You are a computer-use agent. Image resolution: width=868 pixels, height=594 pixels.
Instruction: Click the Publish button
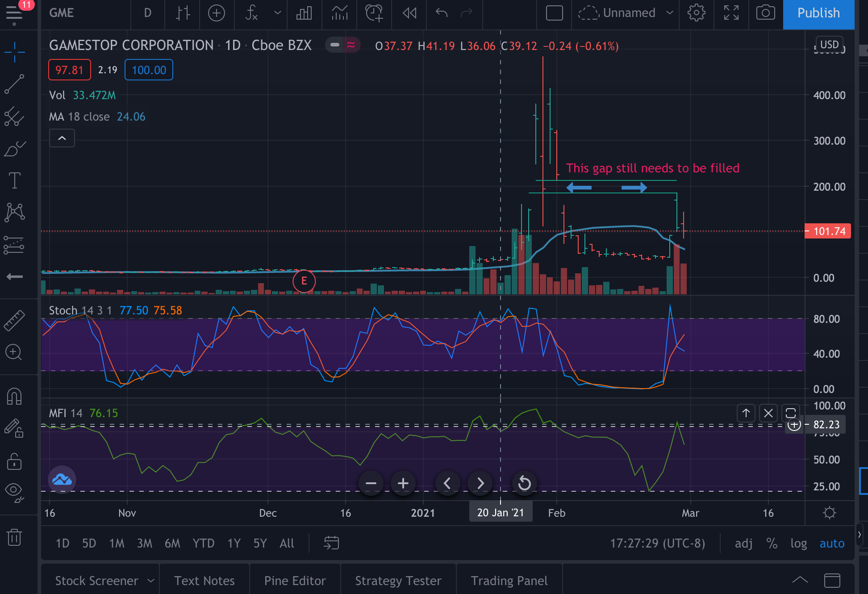pyautogui.click(x=818, y=13)
